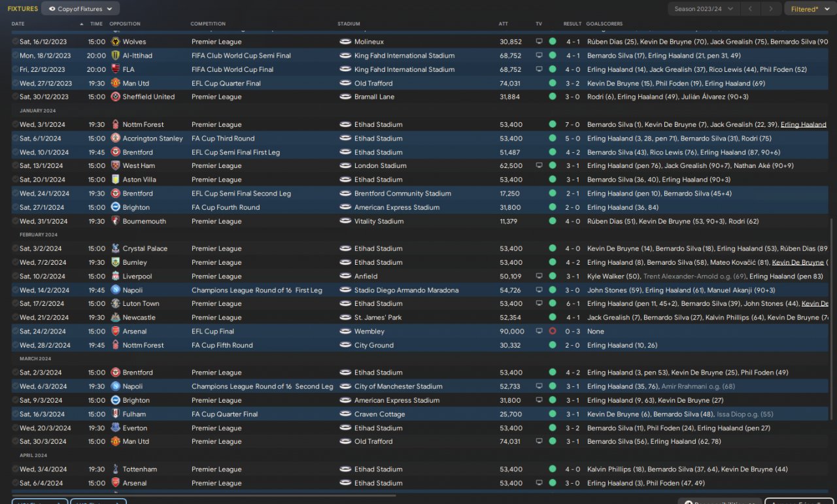
Task: Sort by the RESULT column header
Action: tap(572, 24)
